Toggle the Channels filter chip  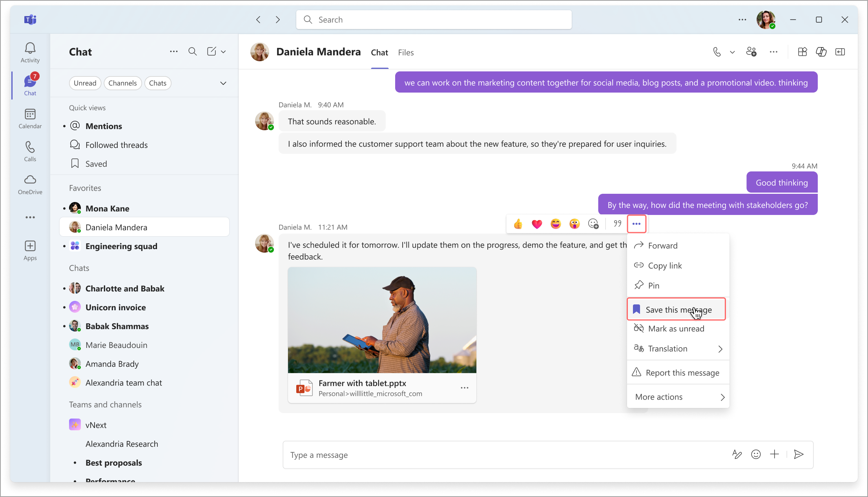[x=122, y=83]
